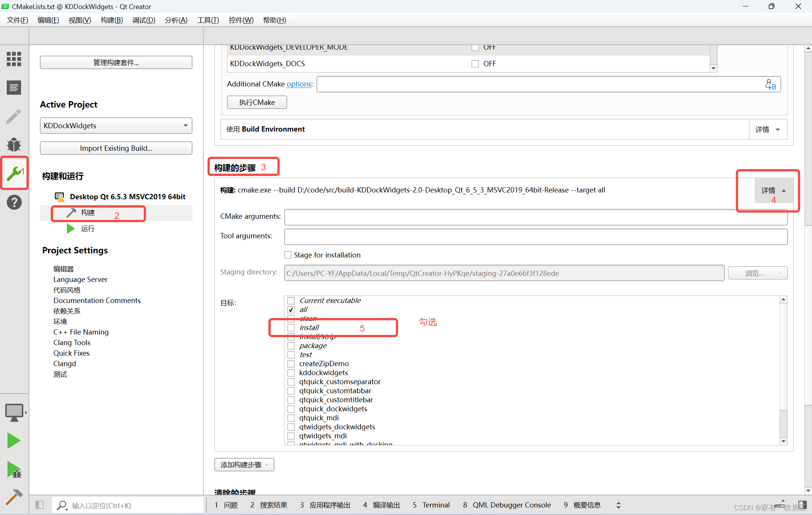Click the Build project hammer icon
Viewport: 812px width, 515px height.
14,497
